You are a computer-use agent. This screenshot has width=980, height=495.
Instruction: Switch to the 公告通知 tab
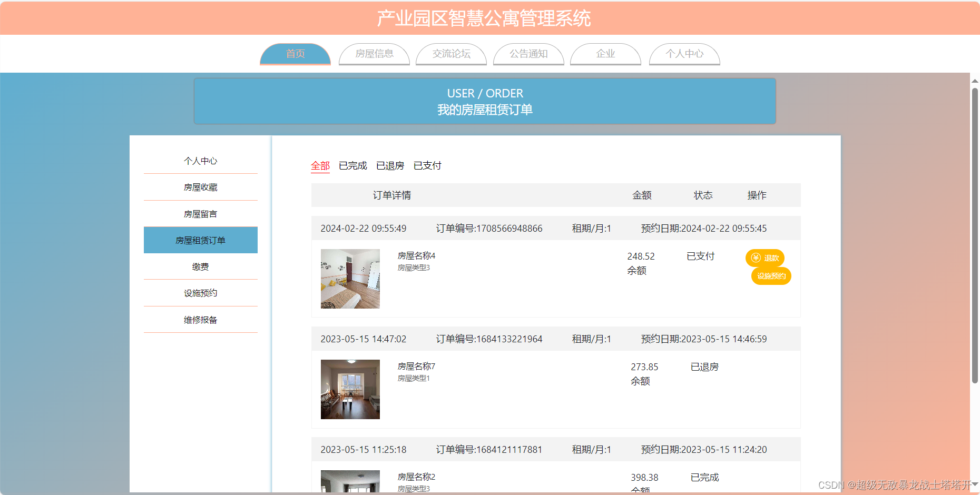pos(528,54)
